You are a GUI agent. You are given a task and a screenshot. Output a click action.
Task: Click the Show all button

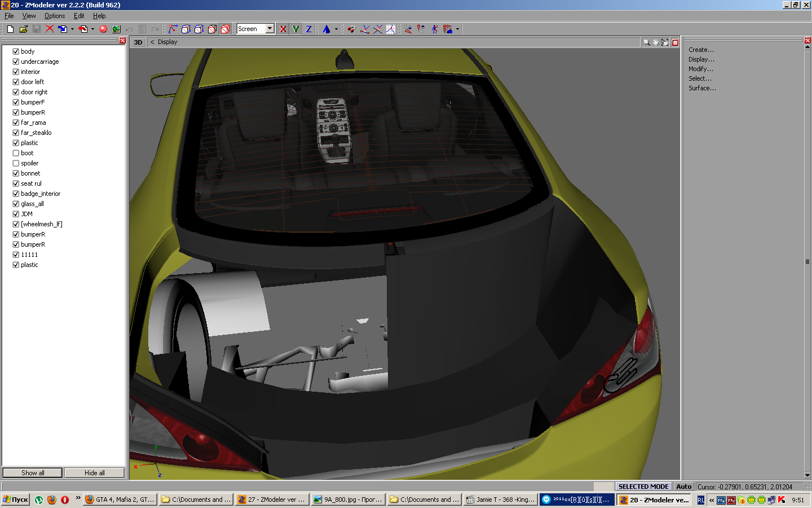click(x=33, y=473)
